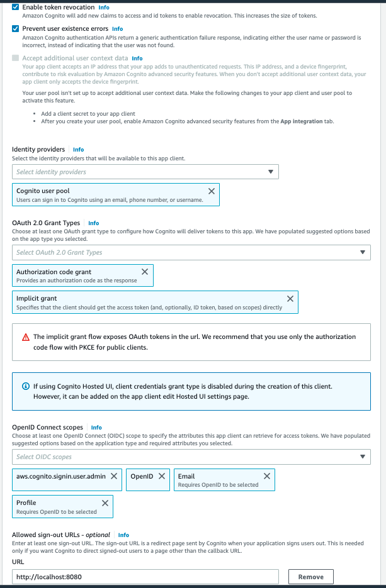Click Info next to Enable token revocation
Image resolution: width=386 pixels, height=588 pixels.
tap(103, 7)
